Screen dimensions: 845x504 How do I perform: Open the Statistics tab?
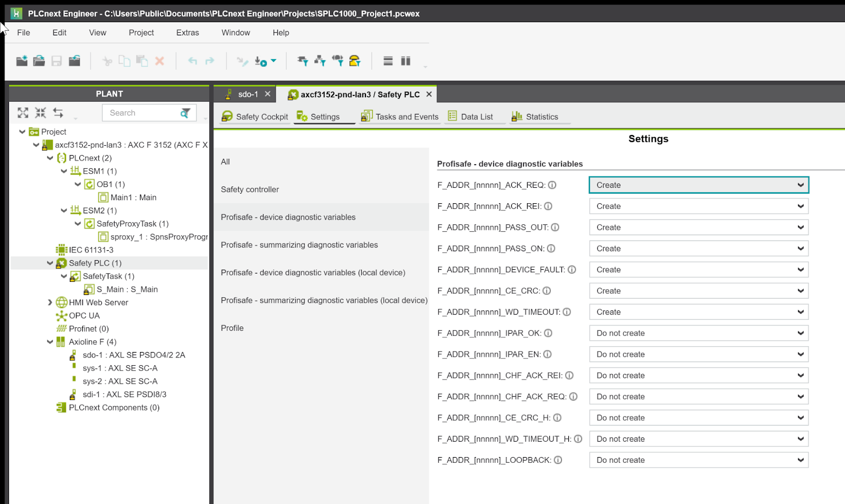535,117
